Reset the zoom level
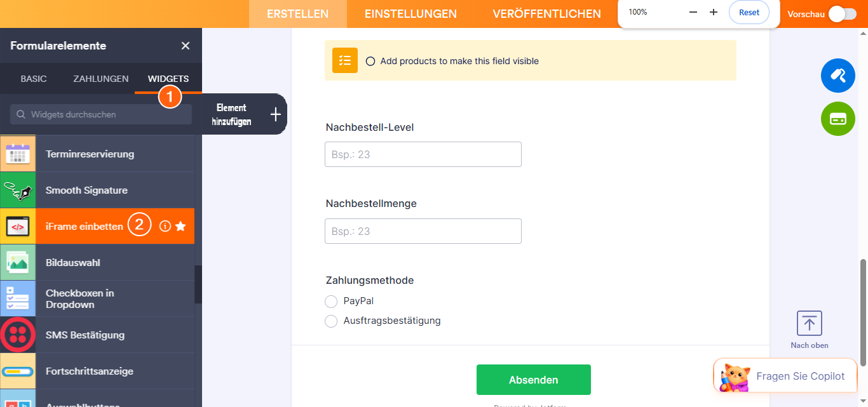The width and height of the screenshot is (868, 407). click(x=749, y=12)
